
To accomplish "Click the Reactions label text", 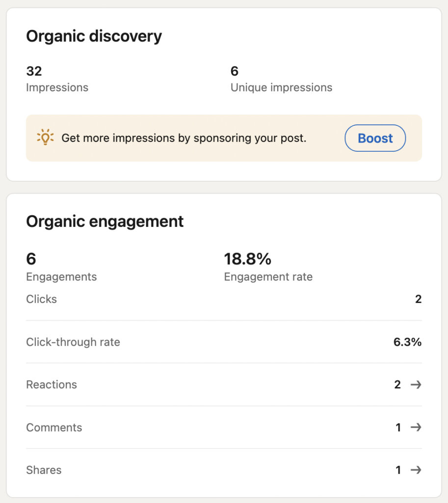I will [51, 385].
